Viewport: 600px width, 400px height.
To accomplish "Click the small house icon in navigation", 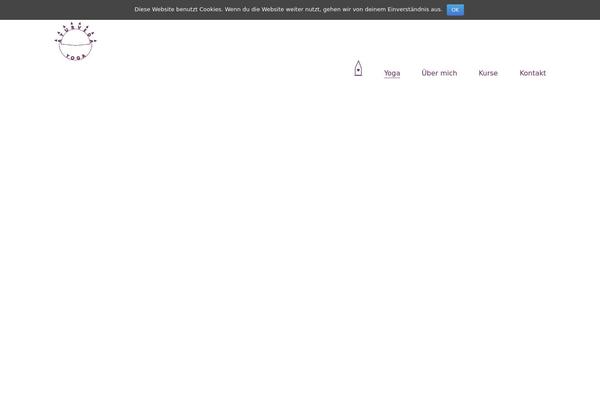I will (x=358, y=69).
